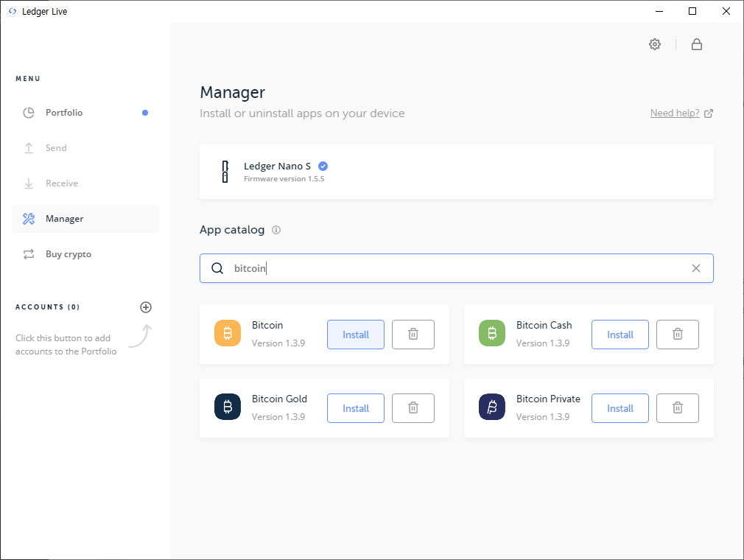Uninstall Bitcoin Gold with its trash button
This screenshot has height=560, width=744.
pyautogui.click(x=413, y=408)
